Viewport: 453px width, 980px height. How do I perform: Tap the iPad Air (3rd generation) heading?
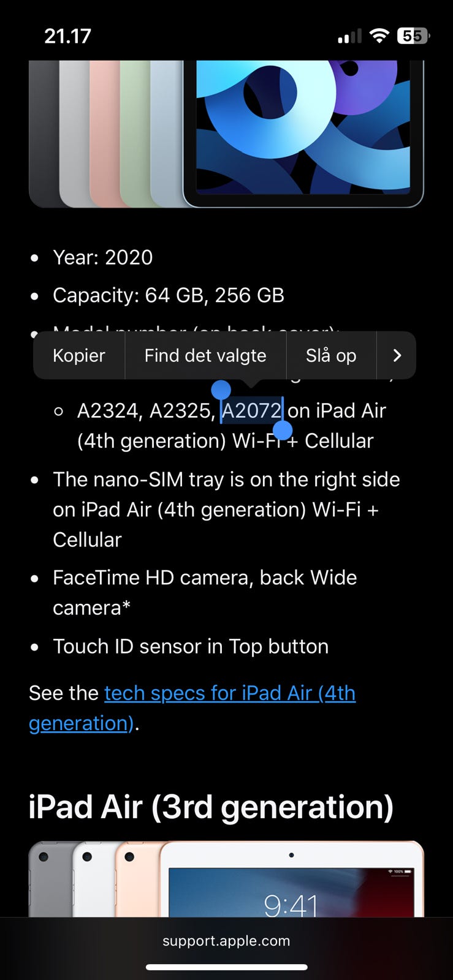[211, 807]
